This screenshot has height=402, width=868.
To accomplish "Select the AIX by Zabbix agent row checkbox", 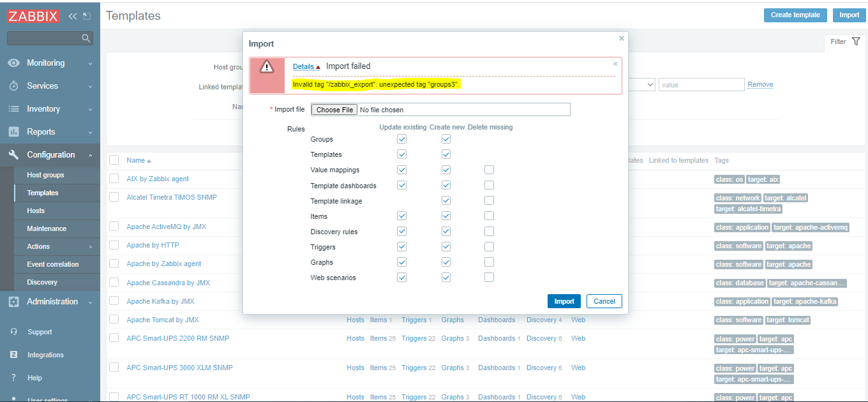I will click(114, 179).
